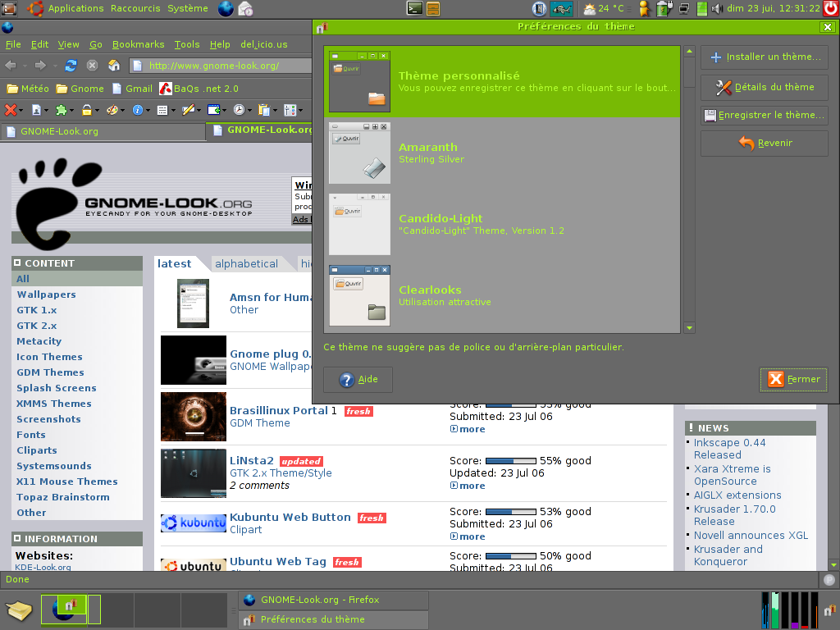Click the Miscellaneous list icon in toolbar
840x630 pixels.
[x=162, y=110]
